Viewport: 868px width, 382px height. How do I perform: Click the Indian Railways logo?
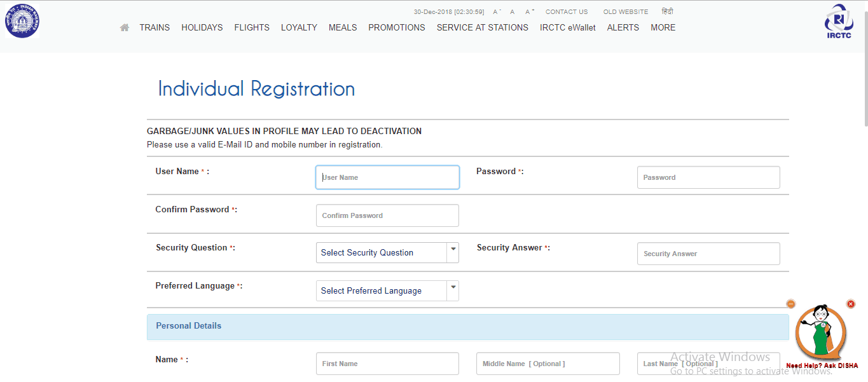coord(22,20)
